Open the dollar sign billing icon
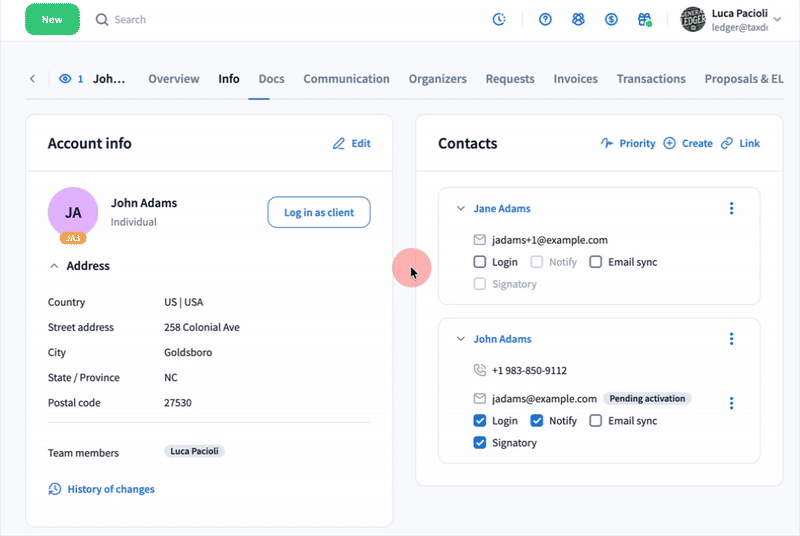800x536 pixels. point(611,20)
